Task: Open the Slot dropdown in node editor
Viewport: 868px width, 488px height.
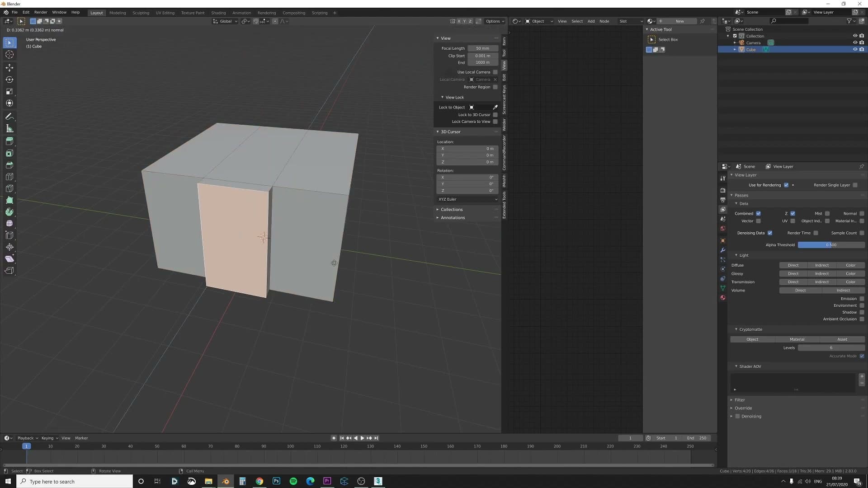Action: tap(631, 21)
